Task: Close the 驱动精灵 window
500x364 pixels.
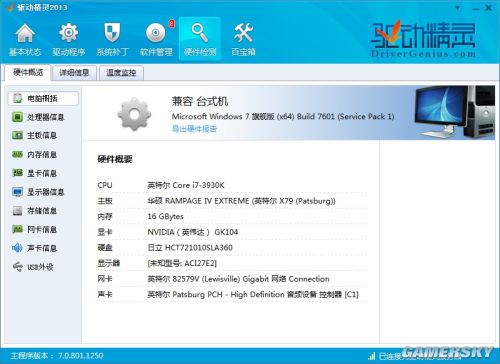Action: pos(488,8)
